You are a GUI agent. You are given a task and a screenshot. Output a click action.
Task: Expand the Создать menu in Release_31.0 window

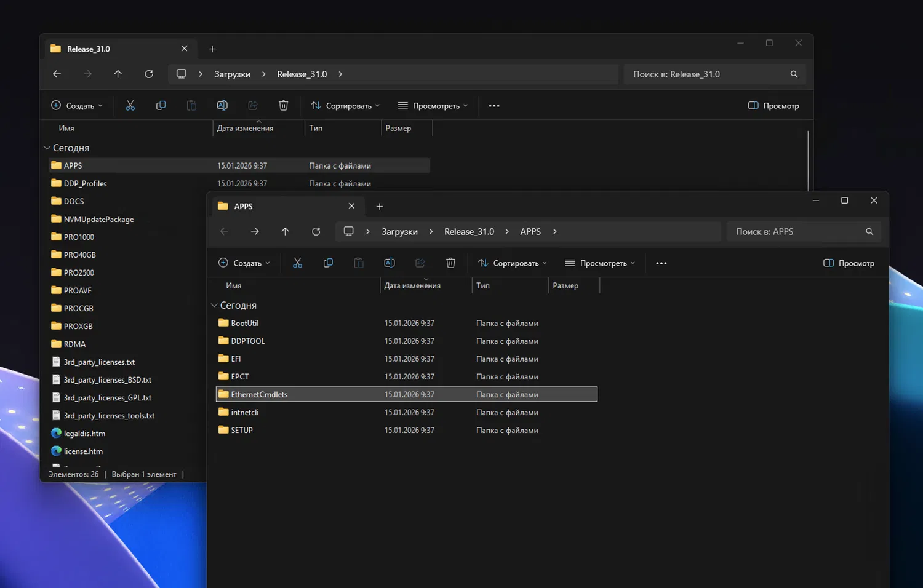tap(77, 106)
